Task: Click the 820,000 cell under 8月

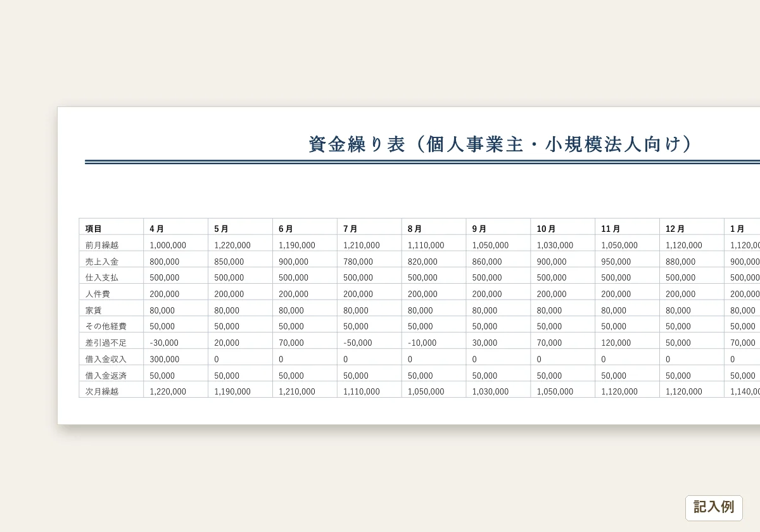Action: [x=434, y=260]
